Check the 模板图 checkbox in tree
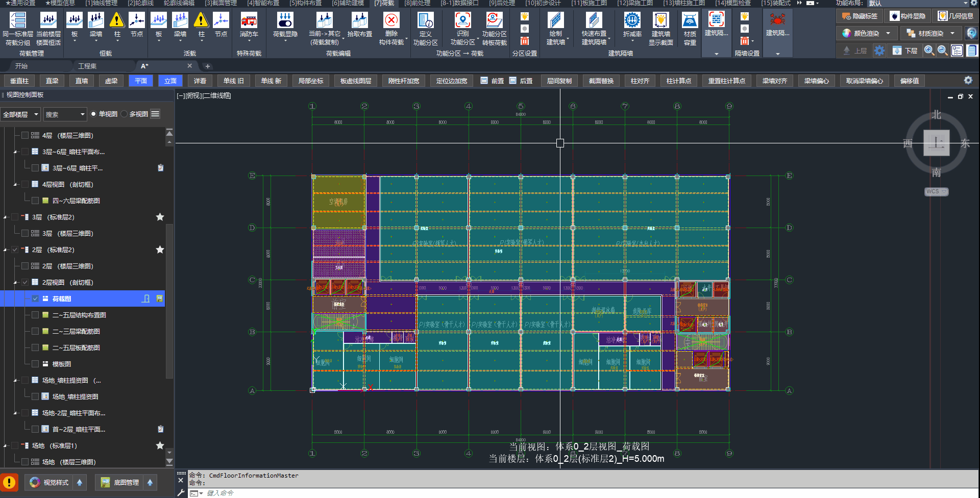 pyautogui.click(x=35, y=364)
